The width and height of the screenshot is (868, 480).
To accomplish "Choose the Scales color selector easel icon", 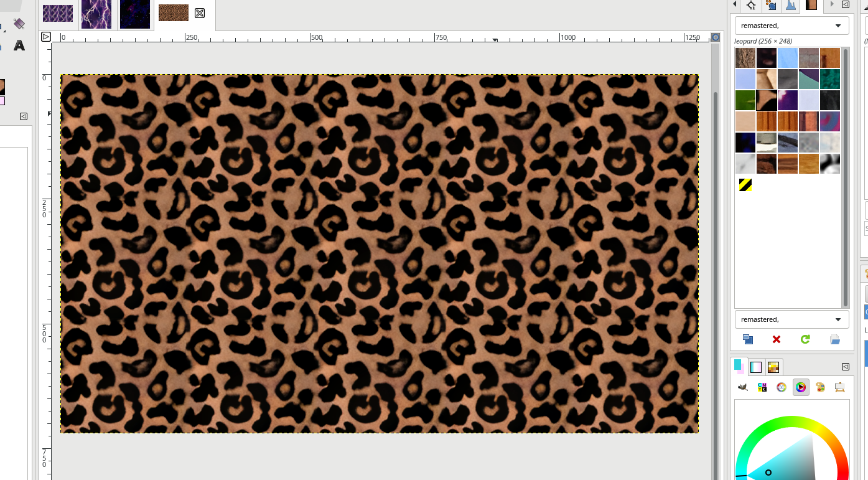I will 839,388.
